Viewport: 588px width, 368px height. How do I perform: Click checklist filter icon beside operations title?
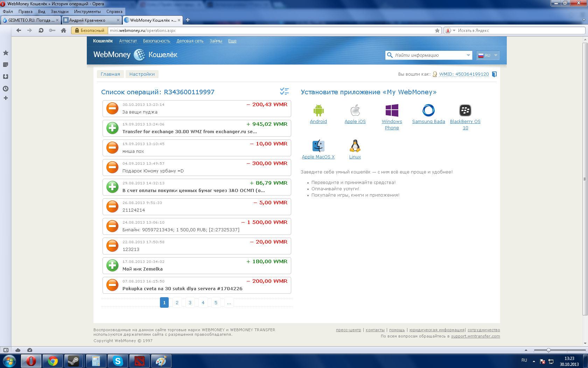284,91
